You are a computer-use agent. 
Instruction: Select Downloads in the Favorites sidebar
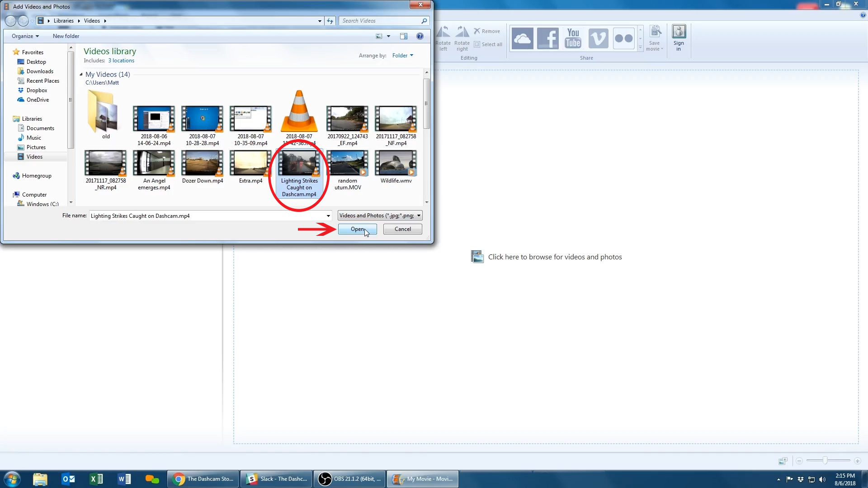[x=40, y=71]
